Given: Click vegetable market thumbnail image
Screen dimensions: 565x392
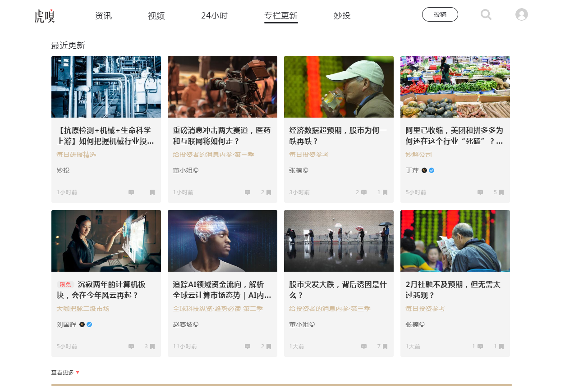Looking at the screenshot, I should (455, 87).
